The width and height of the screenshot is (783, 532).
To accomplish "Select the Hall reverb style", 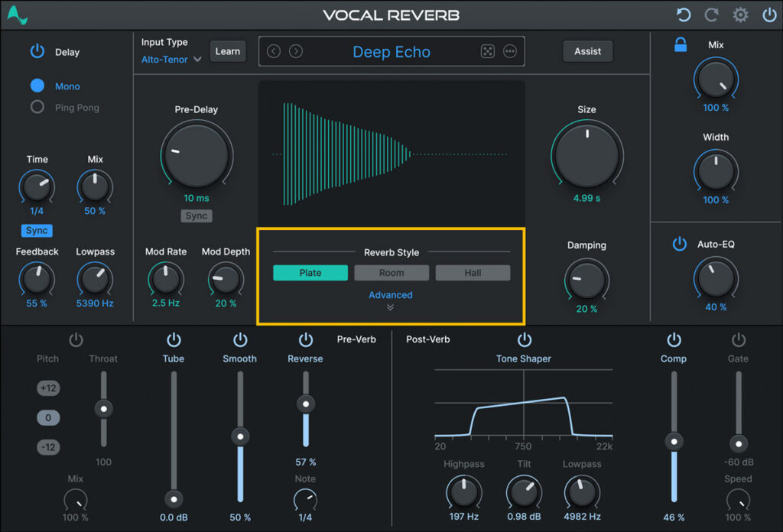I will pos(473,273).
